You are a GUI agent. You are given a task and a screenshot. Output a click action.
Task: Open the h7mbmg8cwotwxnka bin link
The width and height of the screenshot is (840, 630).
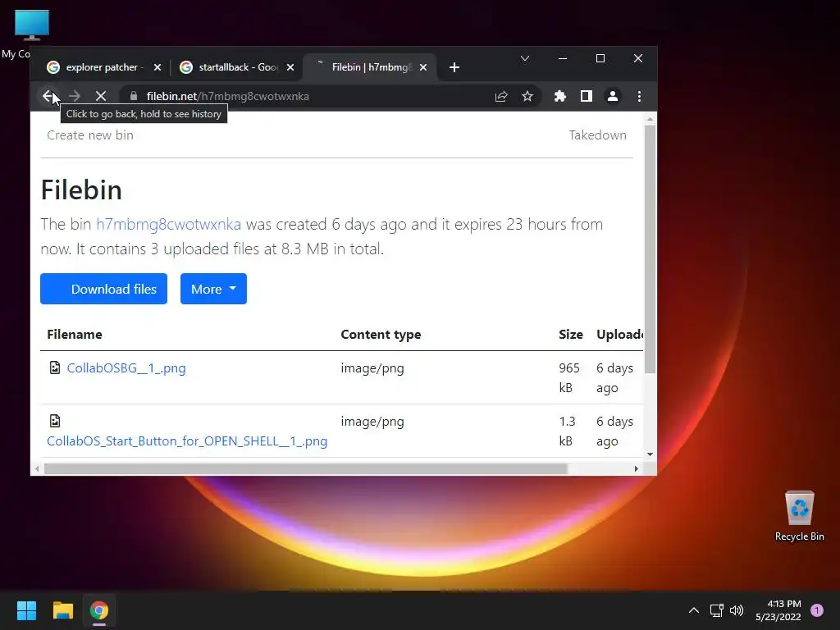pyautogui.click(x=169, y=224)
